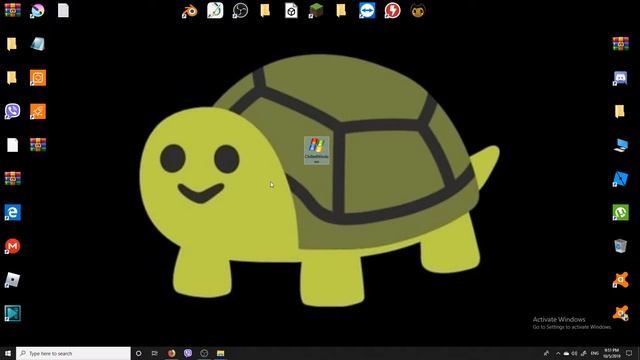Open the folder between Discord and This PC
640x360 pixels.
pyautogui.click(x=619, y=111)
